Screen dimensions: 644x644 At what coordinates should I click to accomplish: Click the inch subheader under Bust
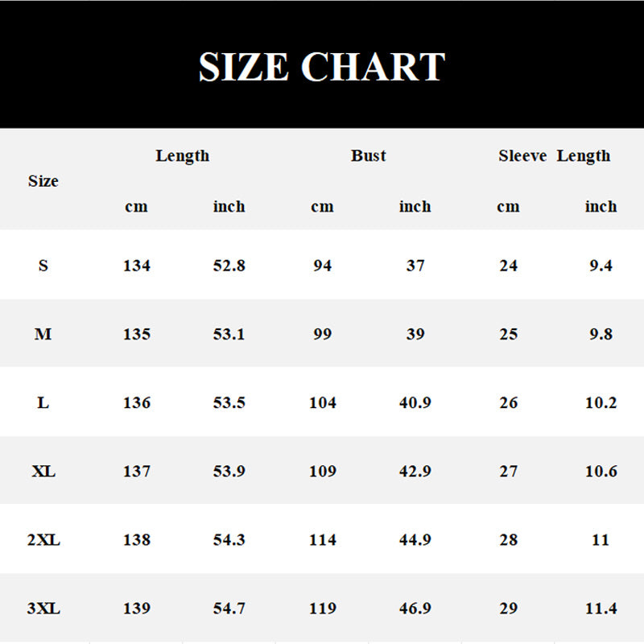(x=415, y=207)
